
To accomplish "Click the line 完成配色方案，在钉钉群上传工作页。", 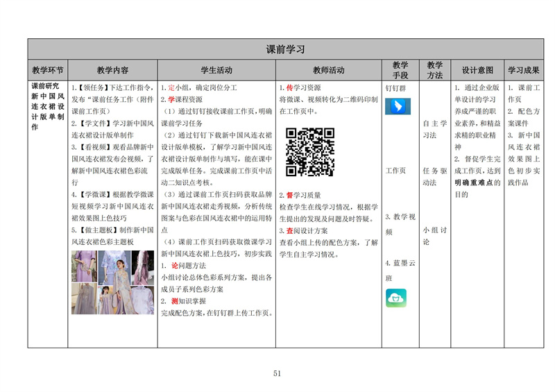I will pyautogui.click(x=217, y=313).
